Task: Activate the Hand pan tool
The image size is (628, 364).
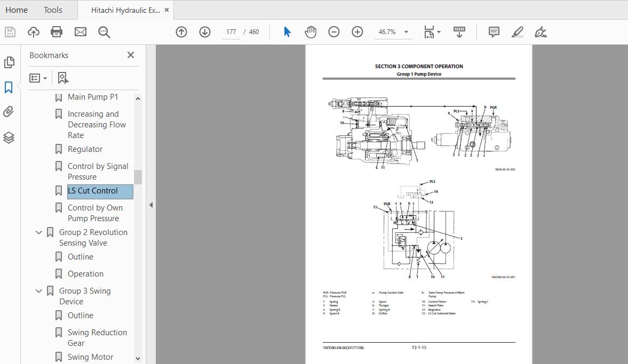Action: tap(311, 32)
